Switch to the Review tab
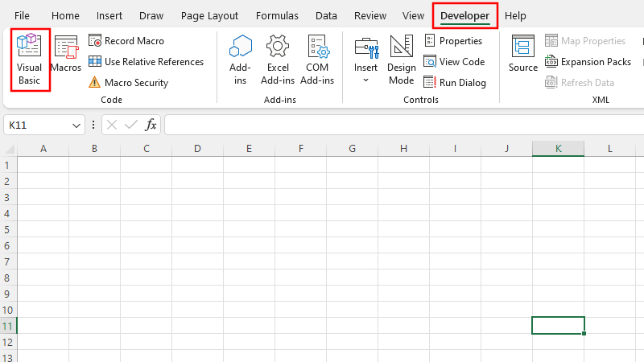The image size is (644, 362). 370,15
